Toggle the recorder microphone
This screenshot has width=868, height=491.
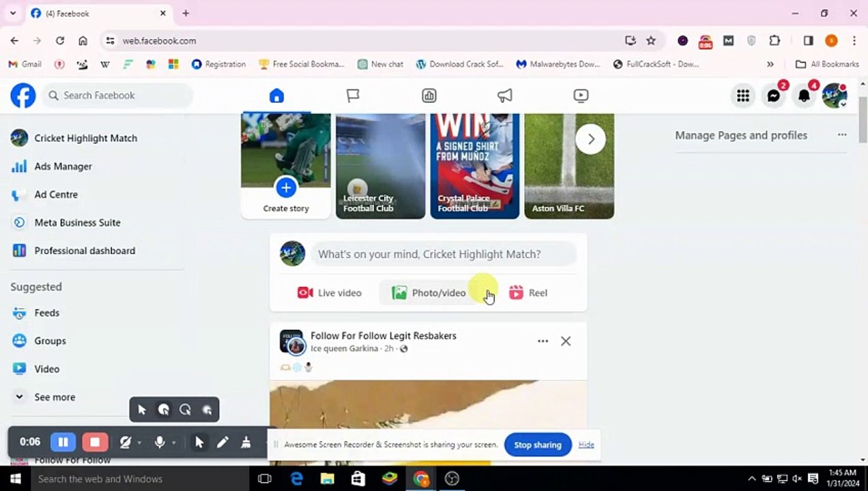click(x=160, y=443)
